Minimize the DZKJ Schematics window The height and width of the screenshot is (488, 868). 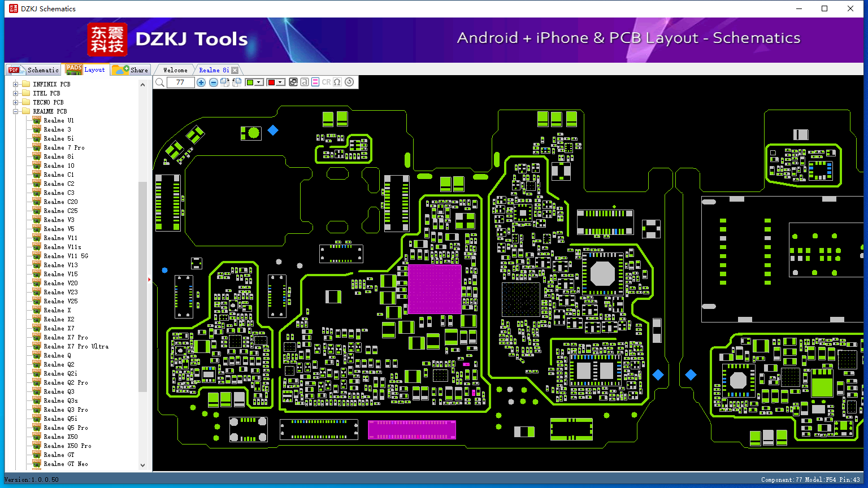click(798, 8)
